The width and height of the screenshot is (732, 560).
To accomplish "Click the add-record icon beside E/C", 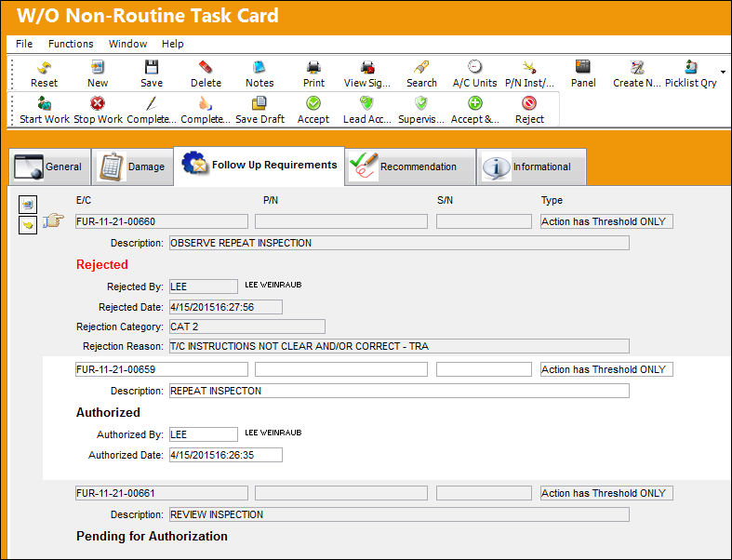I will coord(28,204).
